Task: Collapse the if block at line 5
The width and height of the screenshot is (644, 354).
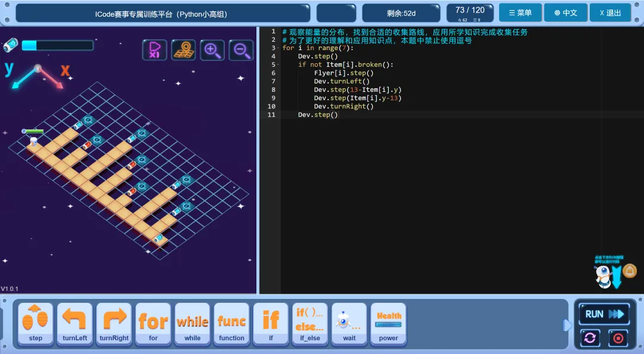Action: click(x=278, y=64)
